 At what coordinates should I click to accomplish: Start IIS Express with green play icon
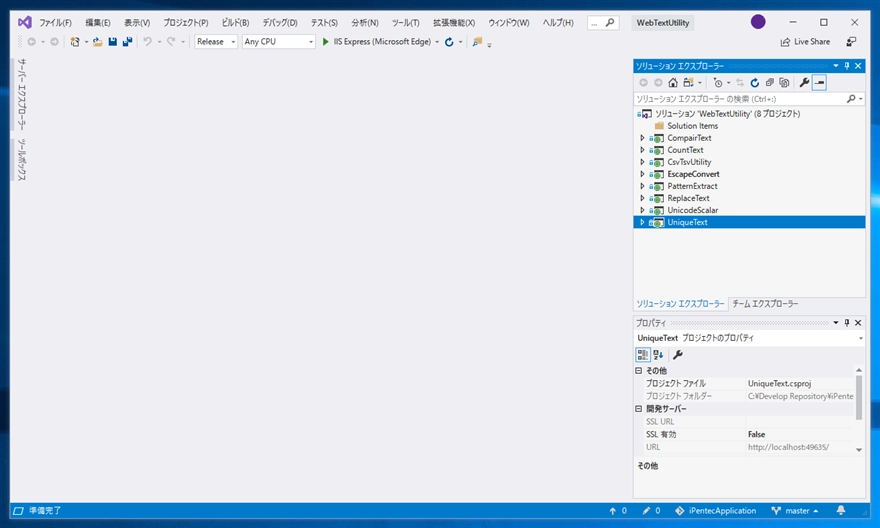point(326,42)
